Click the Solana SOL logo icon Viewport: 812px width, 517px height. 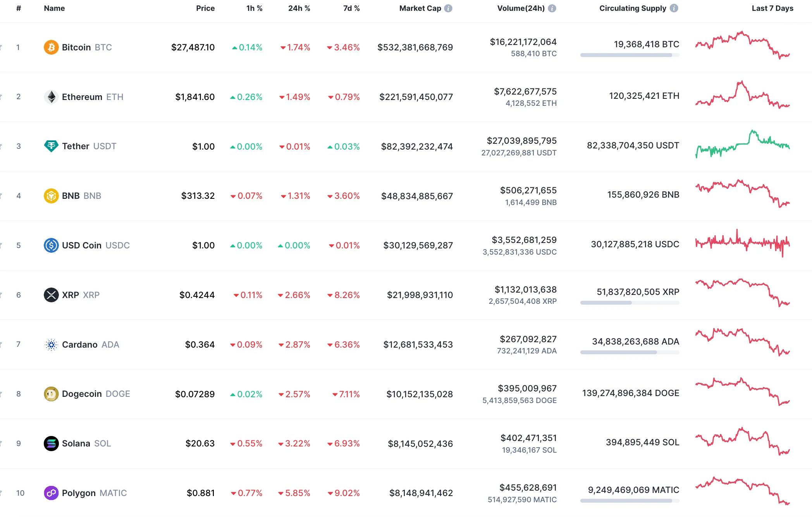click(x=51, y=443)
